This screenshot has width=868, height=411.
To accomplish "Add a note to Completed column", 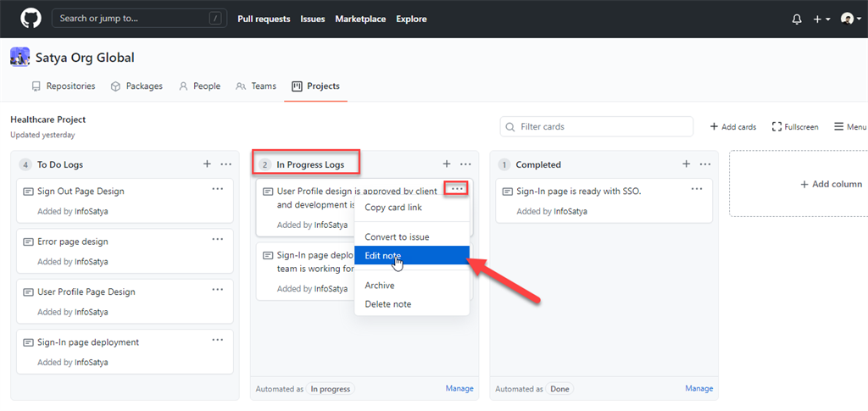I will pos(687,164).
